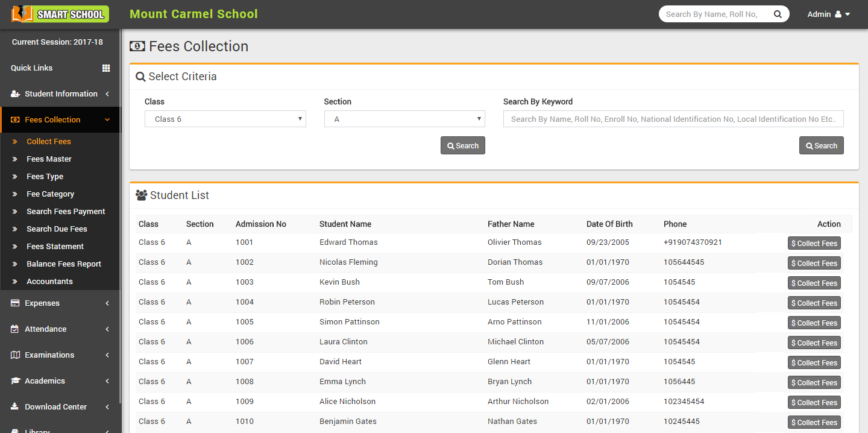Image resolution: width=868 pixels, height=433 pixels.
Task: Click the Admin user profile icon
Action: pos(838,14)
